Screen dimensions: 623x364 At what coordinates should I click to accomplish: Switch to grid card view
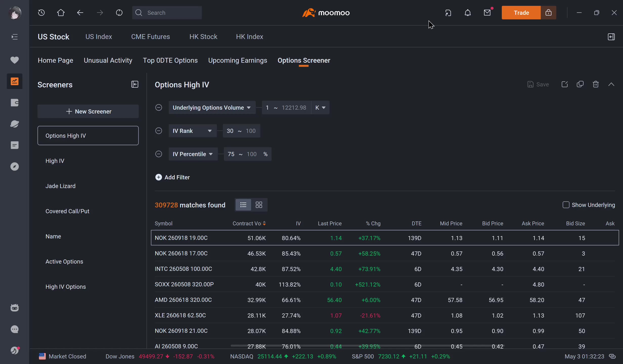click(259, 205)
